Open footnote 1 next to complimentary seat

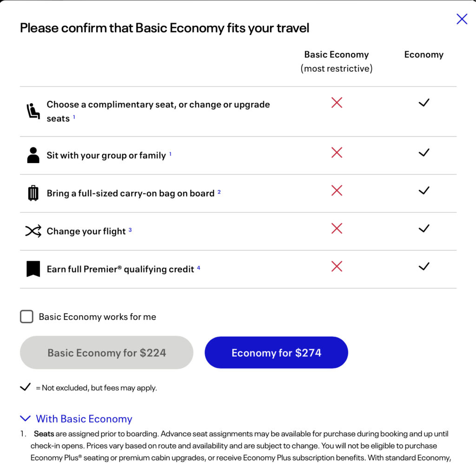pos(74,117)
